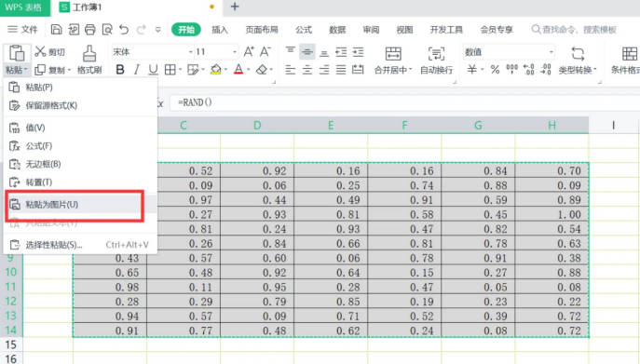
Task: Open font name 宋体 dropdown
Action: coord(190,52)
